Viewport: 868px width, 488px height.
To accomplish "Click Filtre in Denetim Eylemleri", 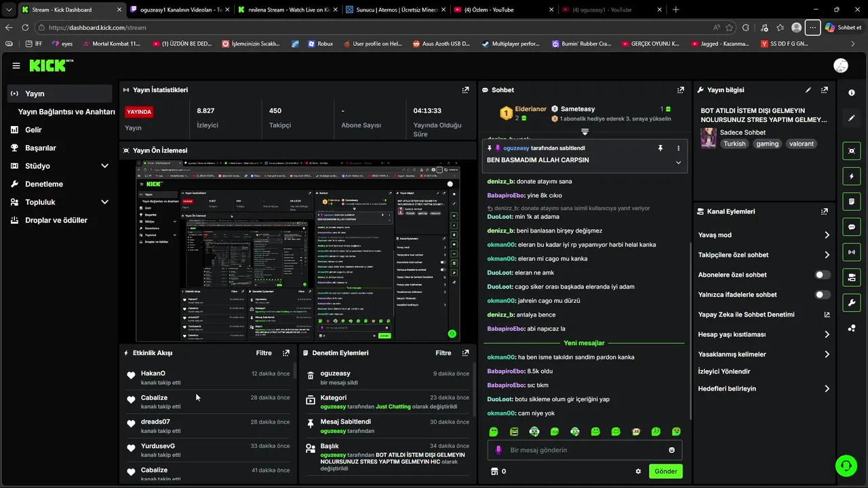I will [x=443, y=353].
